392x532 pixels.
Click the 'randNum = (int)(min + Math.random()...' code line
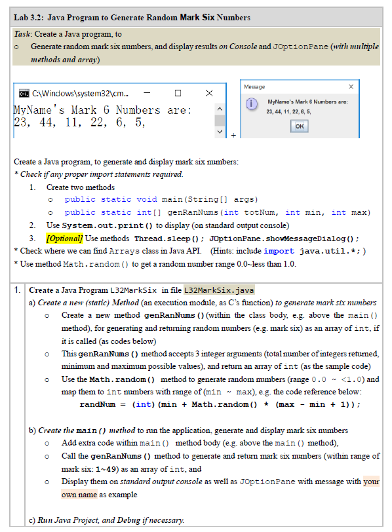click(x=220, y=404)
